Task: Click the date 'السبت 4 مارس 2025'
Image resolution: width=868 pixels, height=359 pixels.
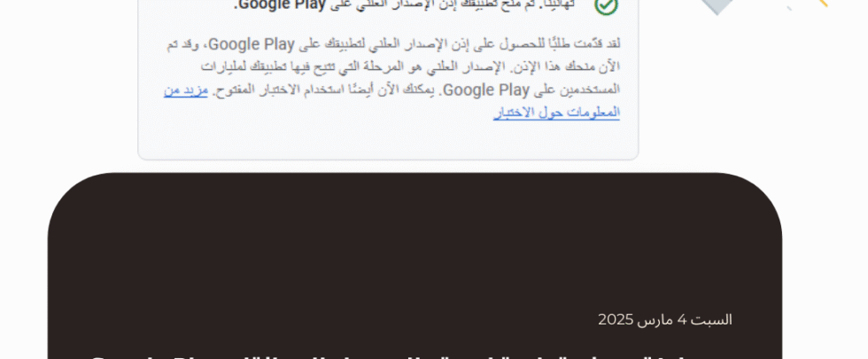Action: pos(665,320)
